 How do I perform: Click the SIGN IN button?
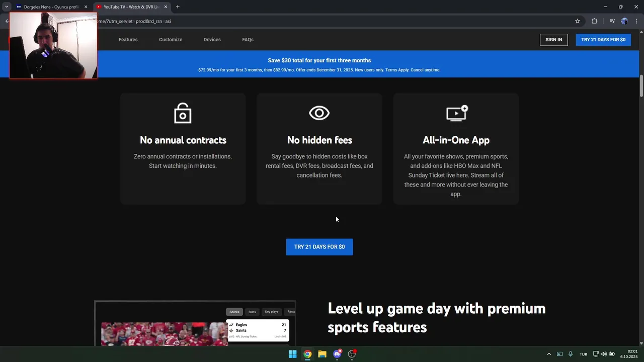(x=554, y=40)
